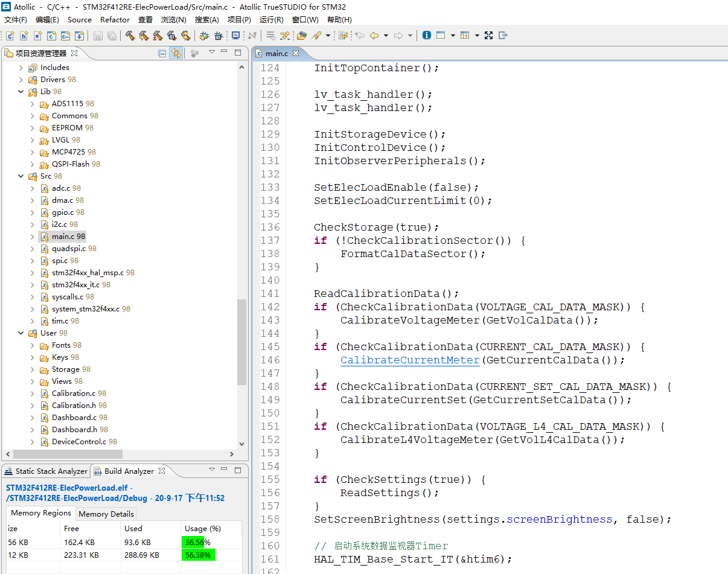Click the CalibrateCurrentMeter function link
The height and width of the screenshot is (574, 728).
click(x=410, y=360)
